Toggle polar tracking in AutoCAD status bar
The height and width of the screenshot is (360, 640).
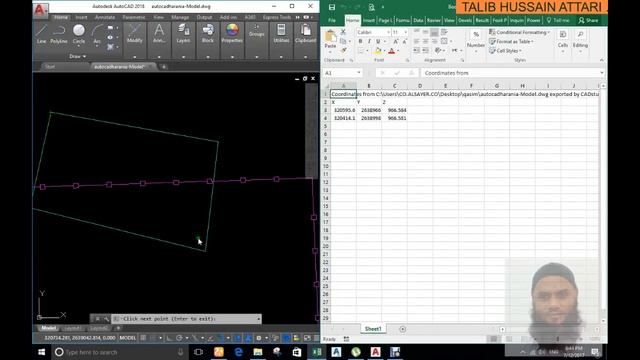pyautogui.click(x=179, y=338)
